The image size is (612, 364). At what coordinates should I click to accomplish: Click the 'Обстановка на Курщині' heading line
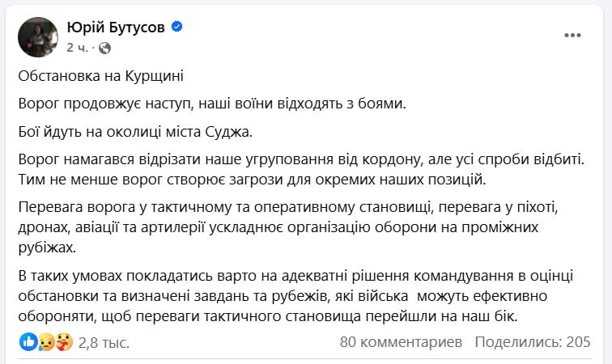pos(100,77)
